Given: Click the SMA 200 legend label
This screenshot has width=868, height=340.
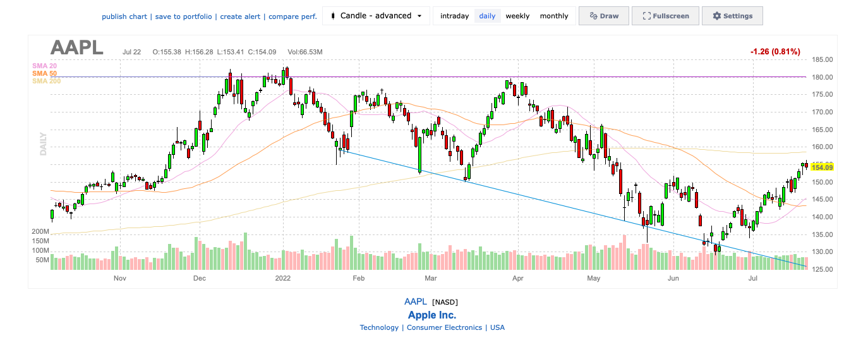Looking at the screenshot, I should pyautogui.click(x=45, y=81).
